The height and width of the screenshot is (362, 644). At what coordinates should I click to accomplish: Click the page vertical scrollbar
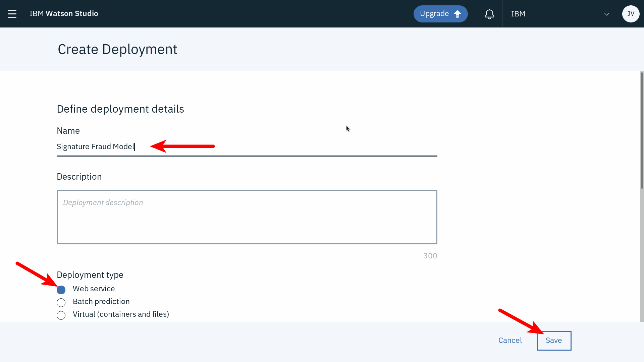click(642, 131)
